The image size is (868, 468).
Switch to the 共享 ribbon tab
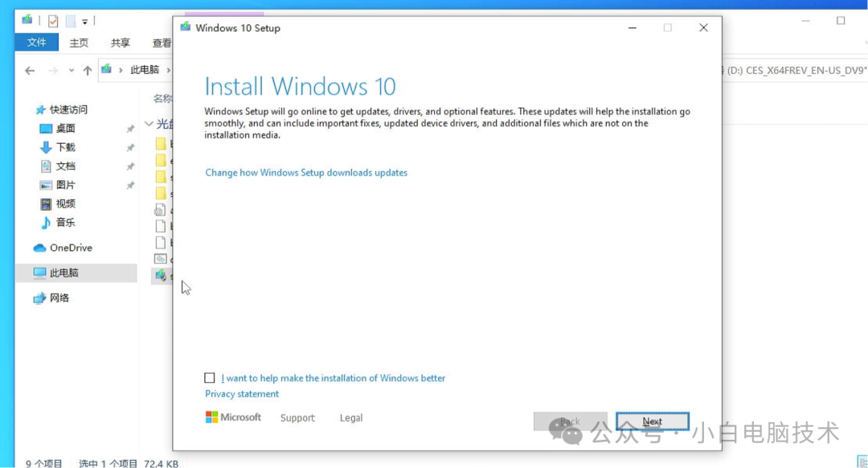tap(120, 43)
